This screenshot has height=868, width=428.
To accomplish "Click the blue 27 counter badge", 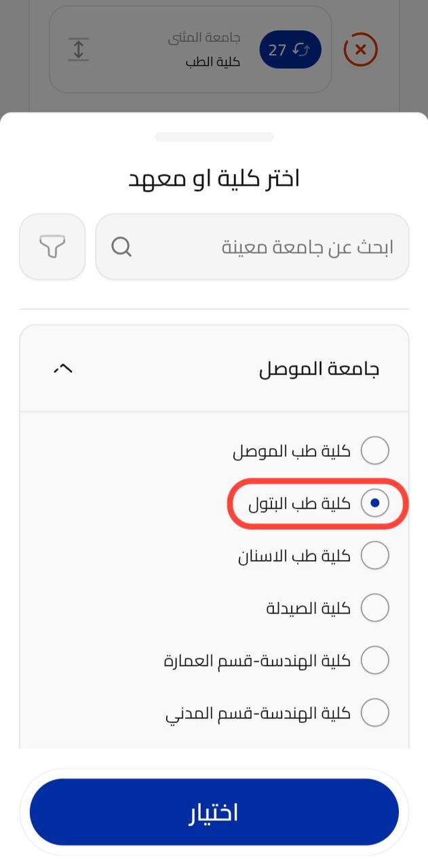I will (x=290, y=49).
